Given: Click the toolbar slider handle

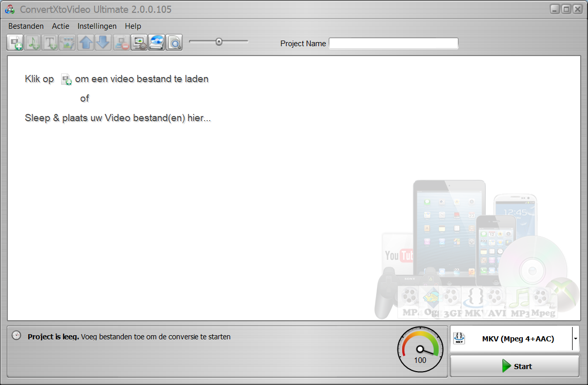Looking at the screenshot, I should [x=219, y=42].
